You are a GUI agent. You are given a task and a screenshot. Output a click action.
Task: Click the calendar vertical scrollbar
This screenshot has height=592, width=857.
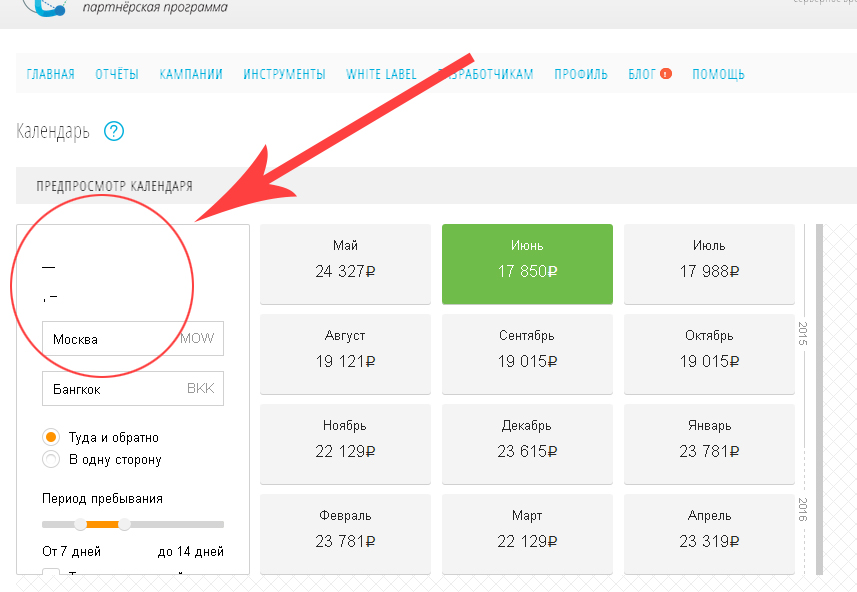pos(819,399)
